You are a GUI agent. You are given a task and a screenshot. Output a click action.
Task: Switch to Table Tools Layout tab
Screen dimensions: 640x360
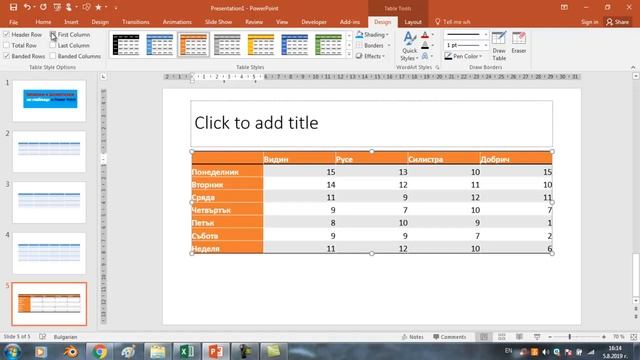point(413,22)
